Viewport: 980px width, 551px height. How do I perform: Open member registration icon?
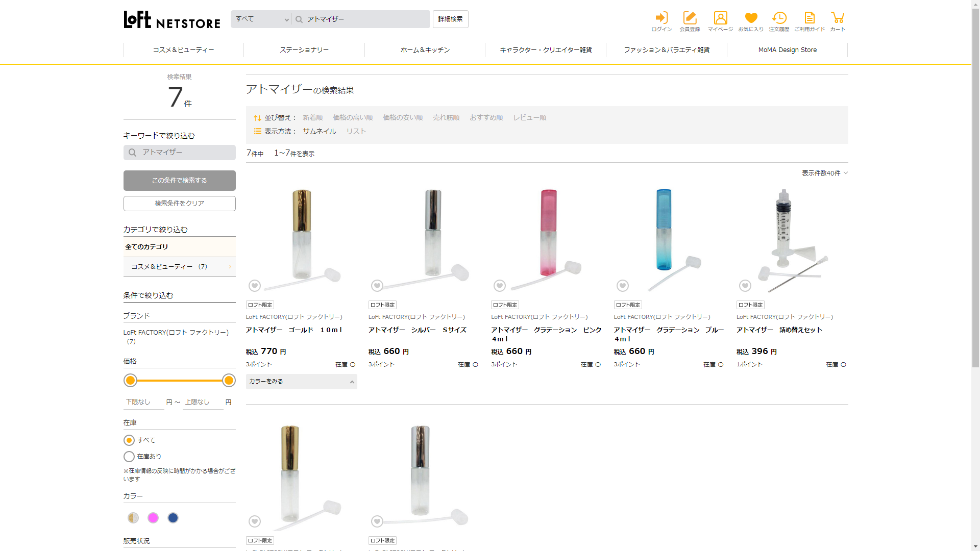[690, 21]
